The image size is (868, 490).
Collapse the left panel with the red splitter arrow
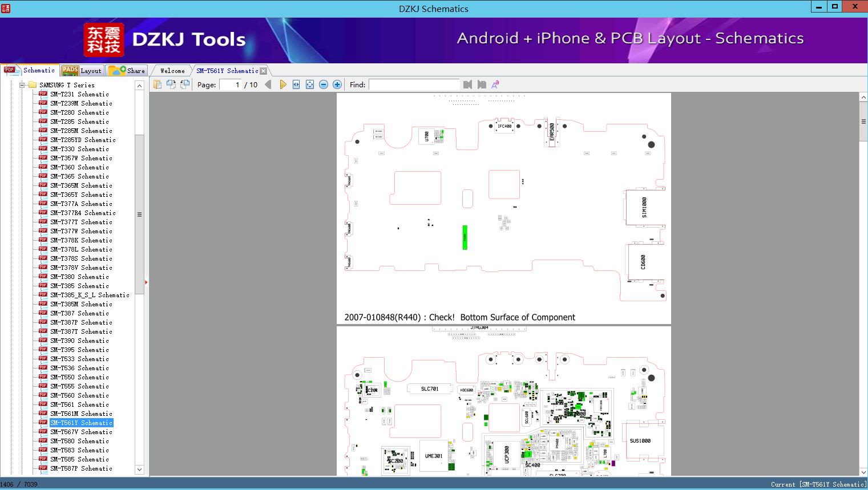147,282
